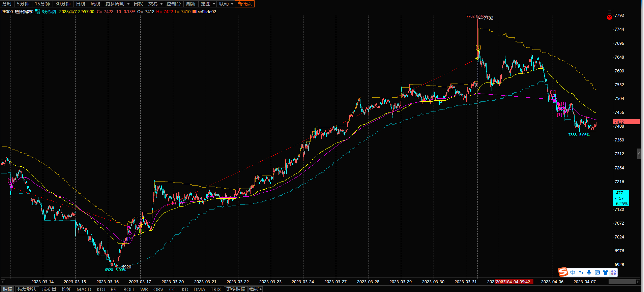The width and height of the screenshot is (644, 292).
Task: Toggle the highlighted 高低点 button
Action: (244, 4)
